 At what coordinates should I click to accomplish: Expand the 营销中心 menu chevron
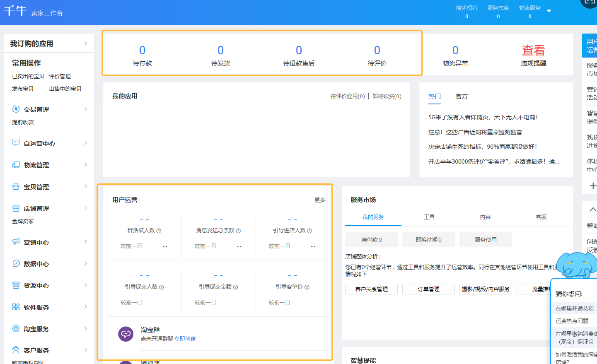coord(86,241)
